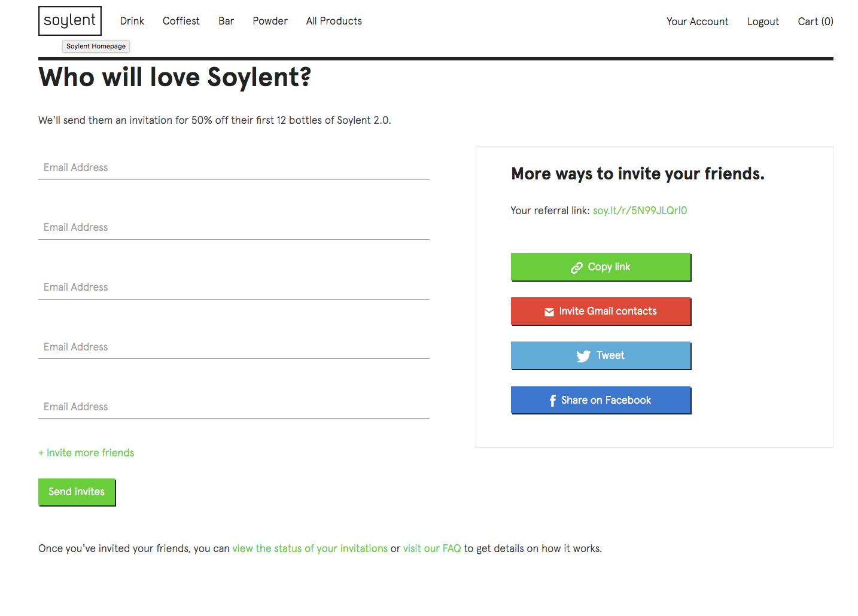Open the Powder products page
Viewport: 858px width, 616px height.
point(270,21)
